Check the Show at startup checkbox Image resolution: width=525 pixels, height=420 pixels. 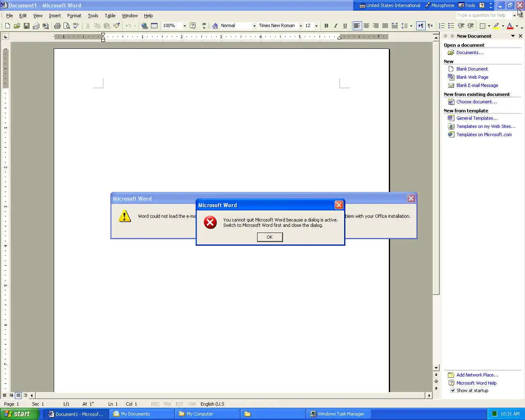pos(453,390)
